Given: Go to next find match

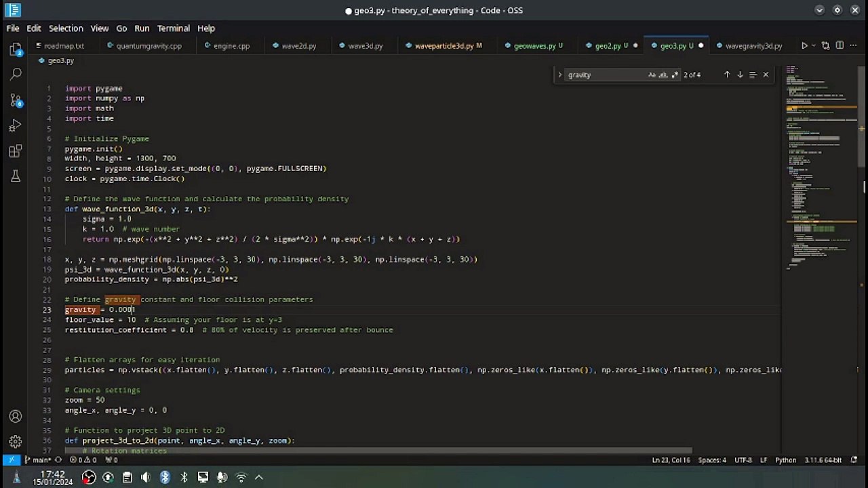Looking at the screenshot, I should (740, 75).
